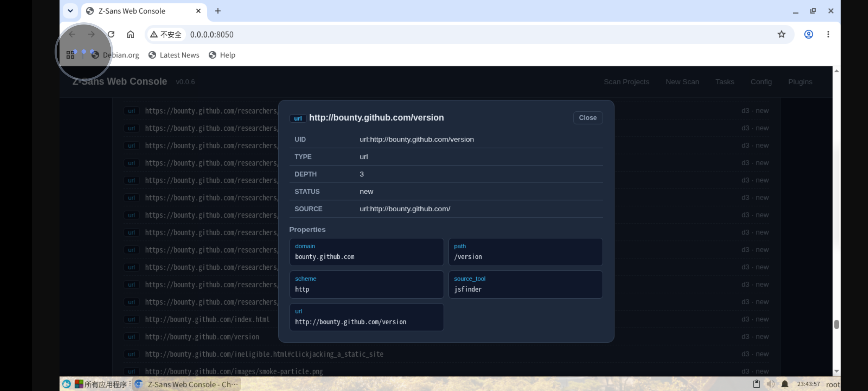Click the page scrollbar thumb
The width and height of the screenshot is (868, 391).
[836, 325]
